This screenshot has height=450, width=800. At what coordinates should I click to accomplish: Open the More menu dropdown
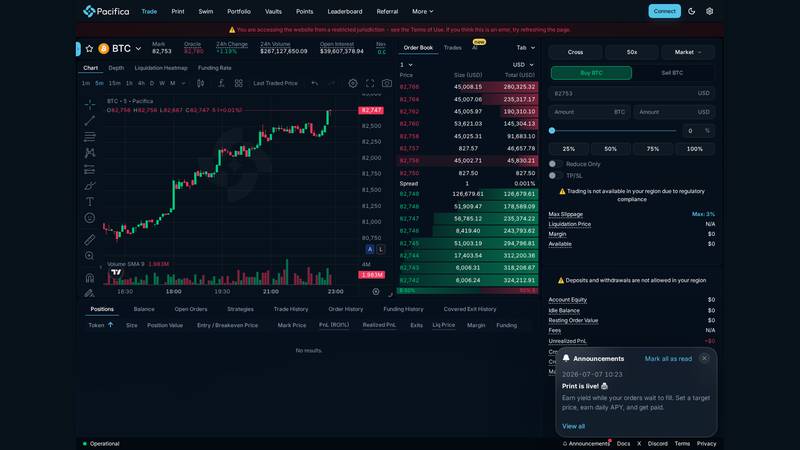(422, 11)
